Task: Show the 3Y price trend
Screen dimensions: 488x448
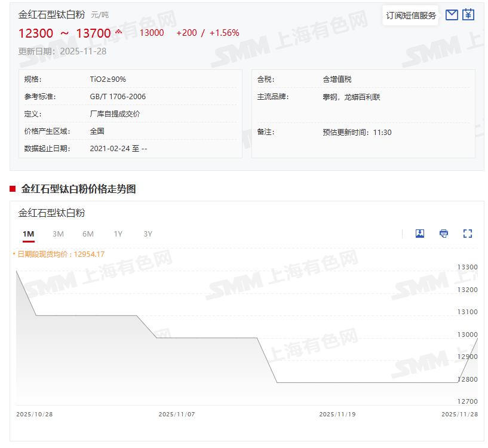Action: (148, 234)
